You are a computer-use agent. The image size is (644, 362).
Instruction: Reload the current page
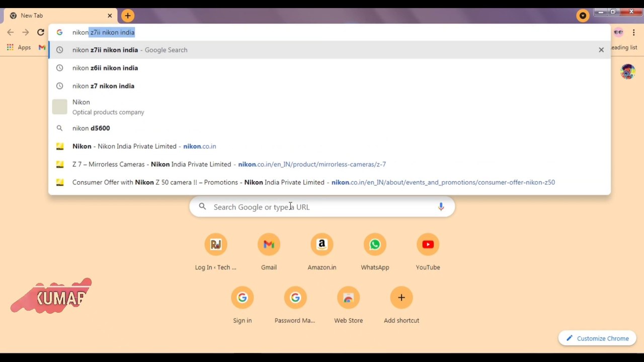41,32
